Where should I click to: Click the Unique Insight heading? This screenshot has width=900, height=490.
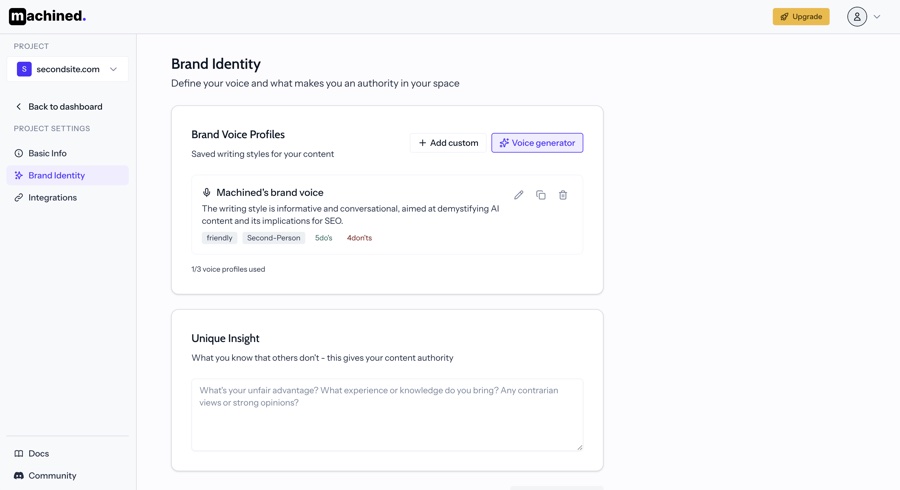[225, 339]
